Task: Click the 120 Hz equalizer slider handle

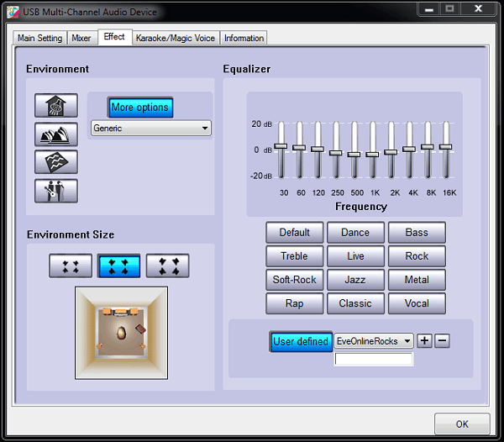Action: (x=318, y=150)
